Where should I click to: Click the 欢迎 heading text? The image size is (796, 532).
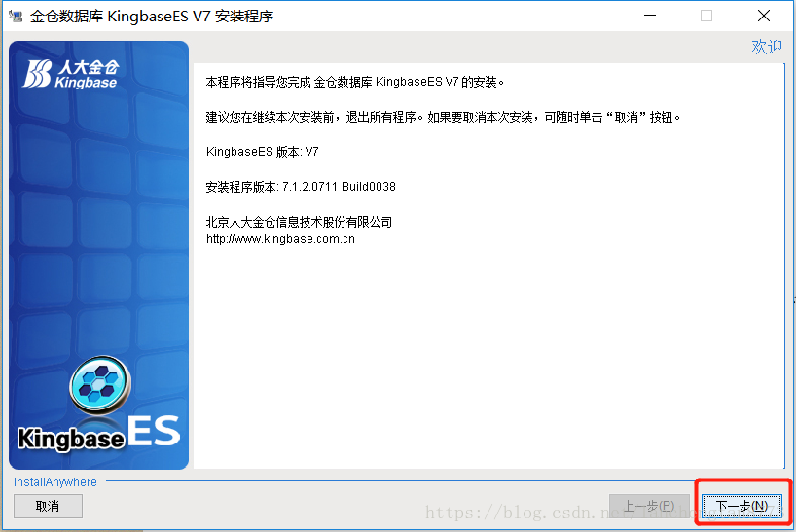point(767,47)
